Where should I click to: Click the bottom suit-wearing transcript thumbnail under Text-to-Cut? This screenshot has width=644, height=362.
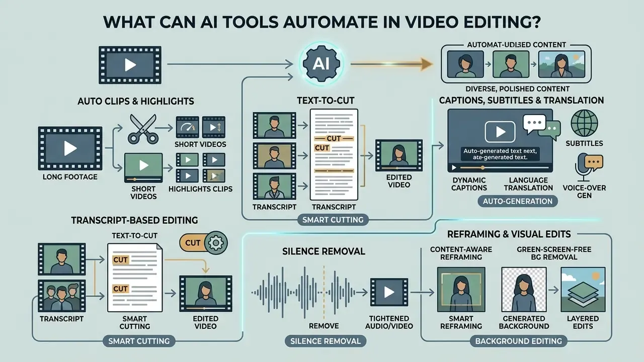pyautogui.click(x=274, y=187)
